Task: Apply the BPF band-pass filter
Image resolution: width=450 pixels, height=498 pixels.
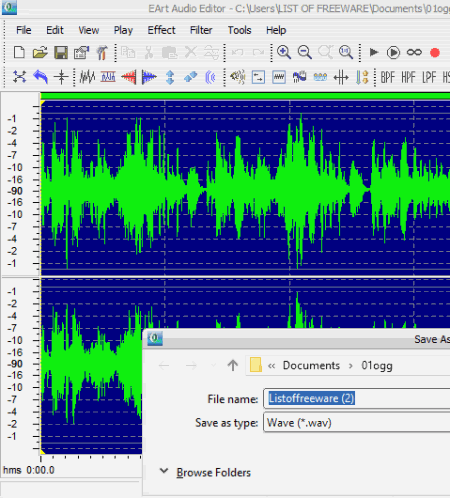Action: [388, 77]
